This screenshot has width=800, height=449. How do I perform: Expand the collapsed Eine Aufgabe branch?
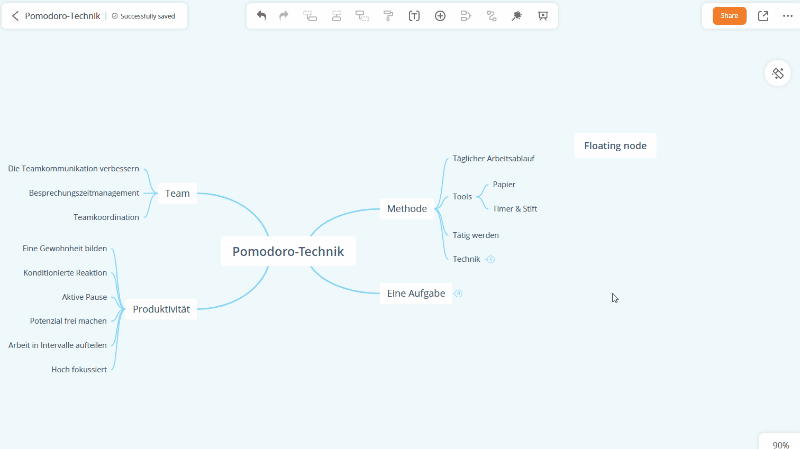point(458,293)
